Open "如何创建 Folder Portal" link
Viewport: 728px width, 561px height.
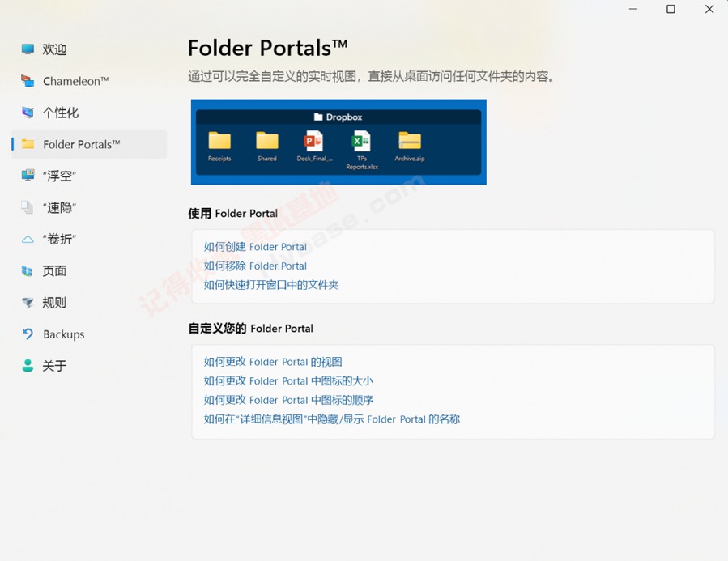256,247
